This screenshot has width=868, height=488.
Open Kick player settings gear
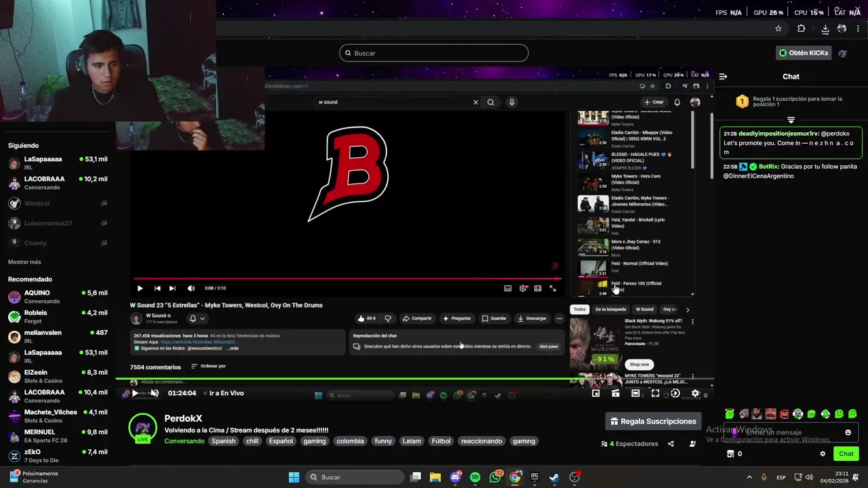coord(695,393)
